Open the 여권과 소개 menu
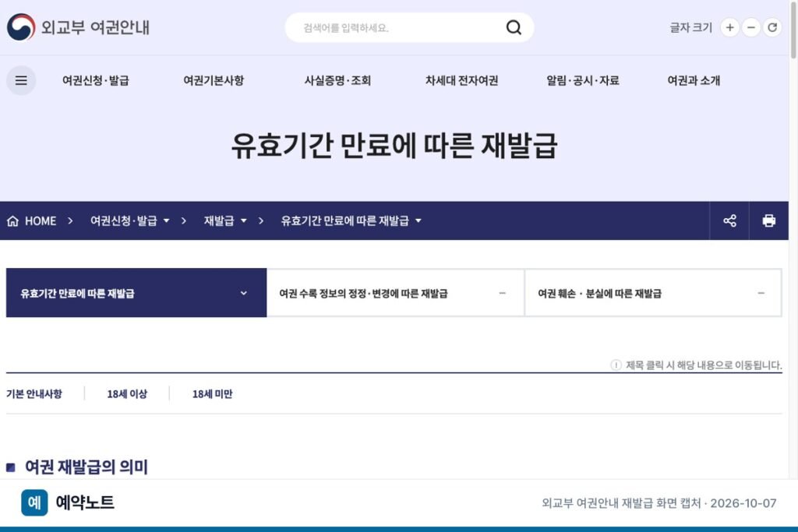The height and width of the screenshot is (532, 798). click(x=694, y=80)
